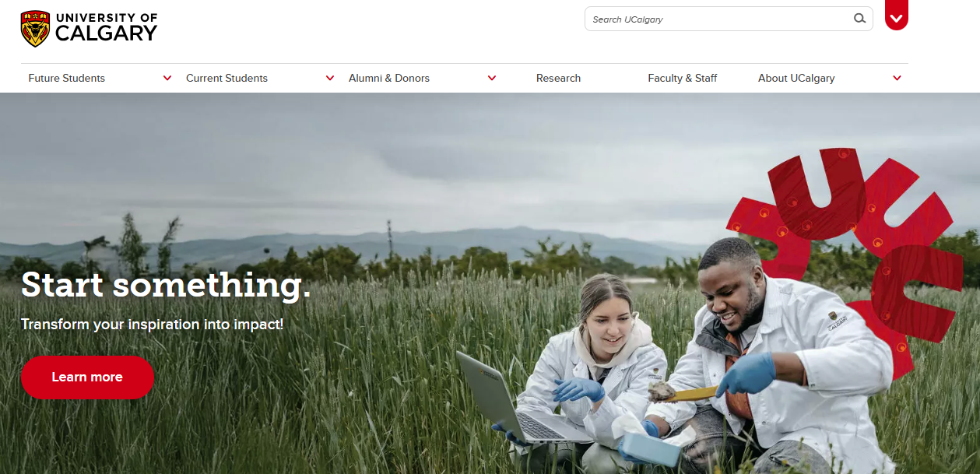Click the red Learn more button
Screen dimensions: 980x474
[x=87, y=377]
